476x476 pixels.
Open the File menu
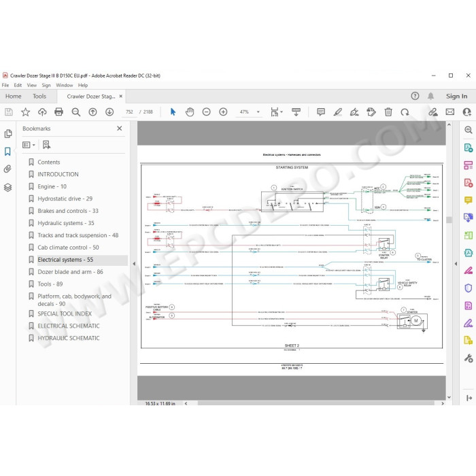point(5,85)
